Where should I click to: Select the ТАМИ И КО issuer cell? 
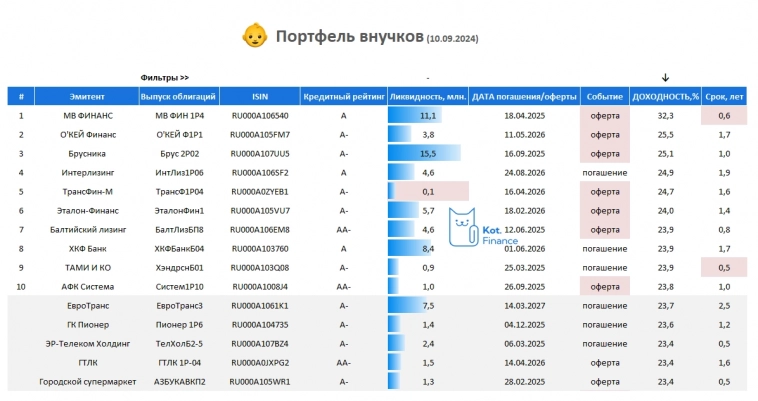88,268
